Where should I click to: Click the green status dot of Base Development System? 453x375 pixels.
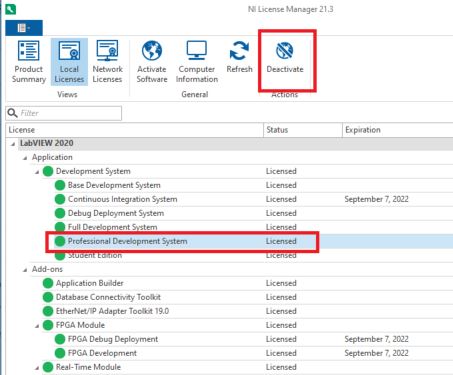point(60,185)
